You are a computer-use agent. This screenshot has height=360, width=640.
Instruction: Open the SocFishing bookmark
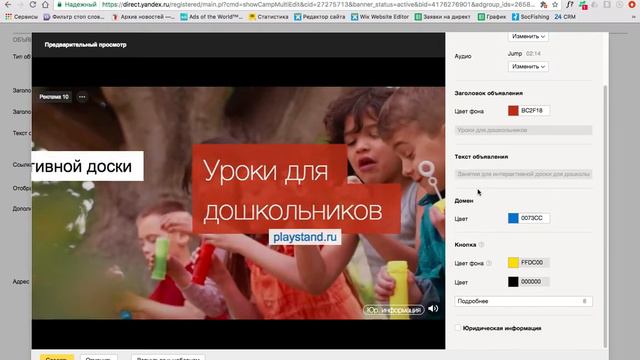pyautogui.click(x=531, y=17)
